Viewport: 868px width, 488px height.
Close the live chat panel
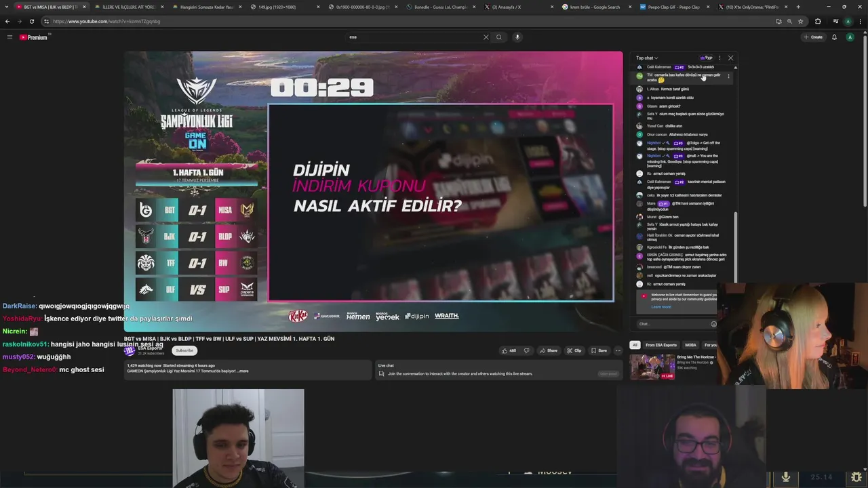click(x=730, y=58)
